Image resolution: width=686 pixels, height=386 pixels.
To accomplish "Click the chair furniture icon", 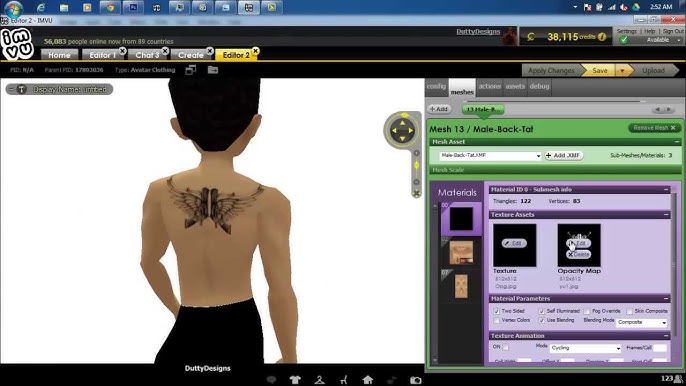I will pos(343,379).
